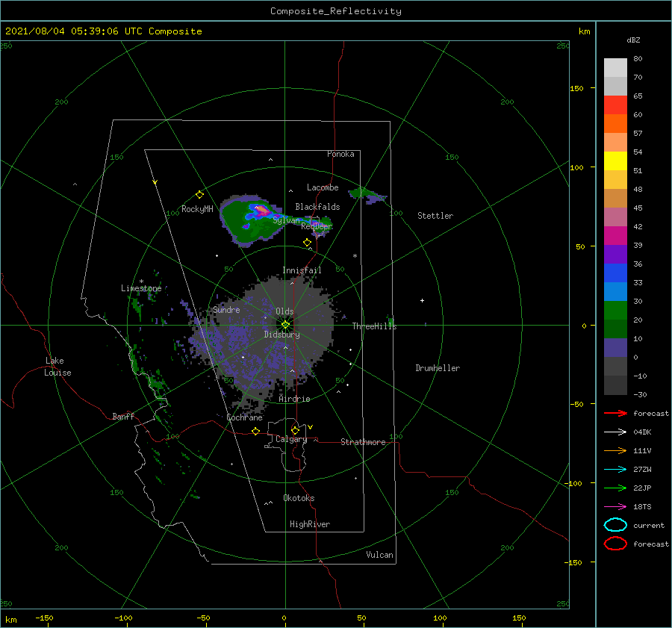
Task: Click the 04DK legend text
Action: pyautogui.click(x=642, y=432)
